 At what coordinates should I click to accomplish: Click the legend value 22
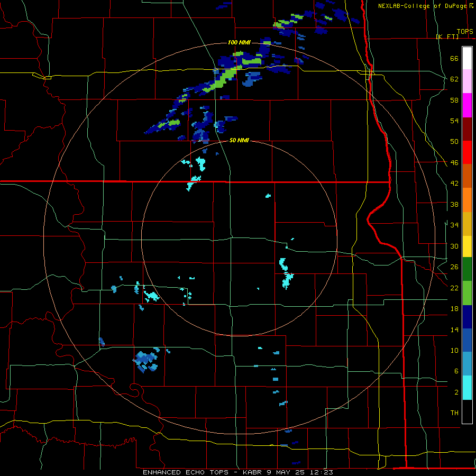point(454,288)
